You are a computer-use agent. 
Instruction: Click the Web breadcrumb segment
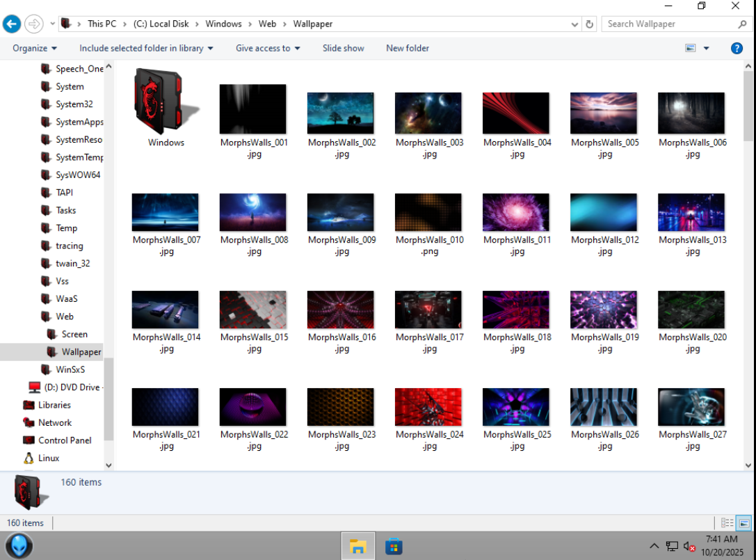pos(267,24)
